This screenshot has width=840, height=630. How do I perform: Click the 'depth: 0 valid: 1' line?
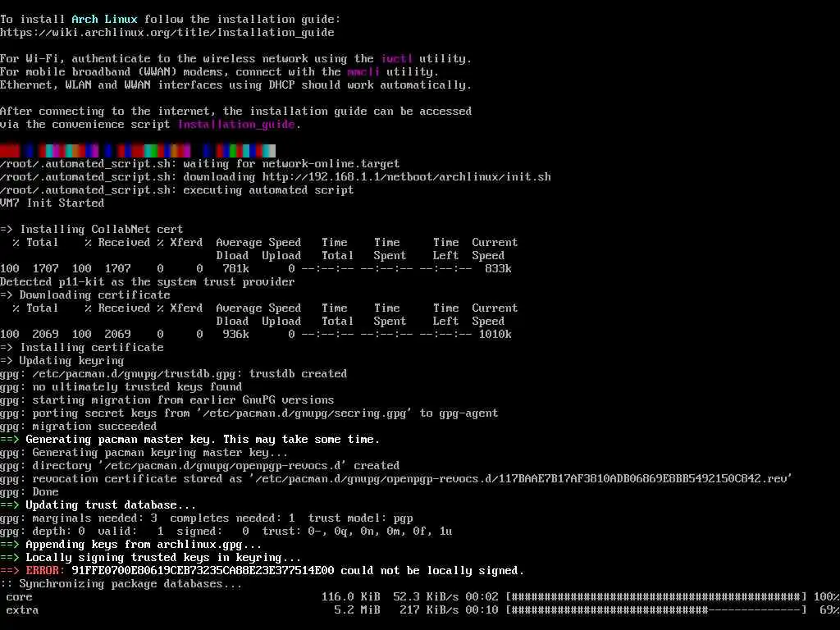[226, 532]
